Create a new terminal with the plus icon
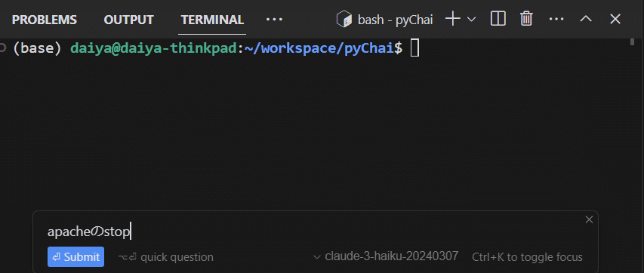 pyautogui.click(x=452, y=19)
